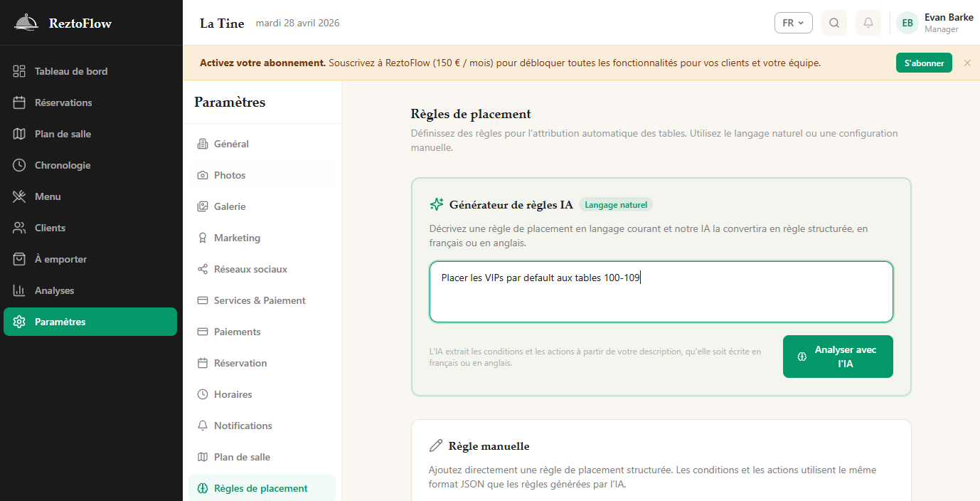Click the sparkle icon beside Générateur de règles IA
Image resolution: width=980 pixels, height=501 pixels.
point(437,205)
